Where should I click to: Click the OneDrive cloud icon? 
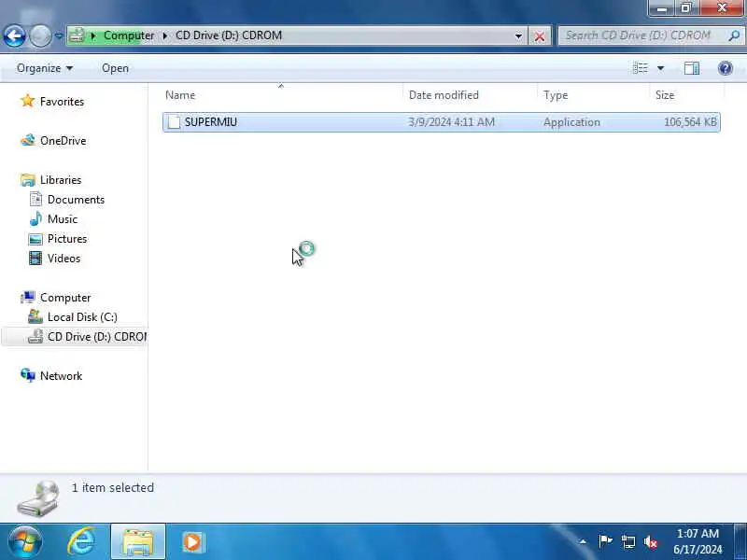click(28, 140)
